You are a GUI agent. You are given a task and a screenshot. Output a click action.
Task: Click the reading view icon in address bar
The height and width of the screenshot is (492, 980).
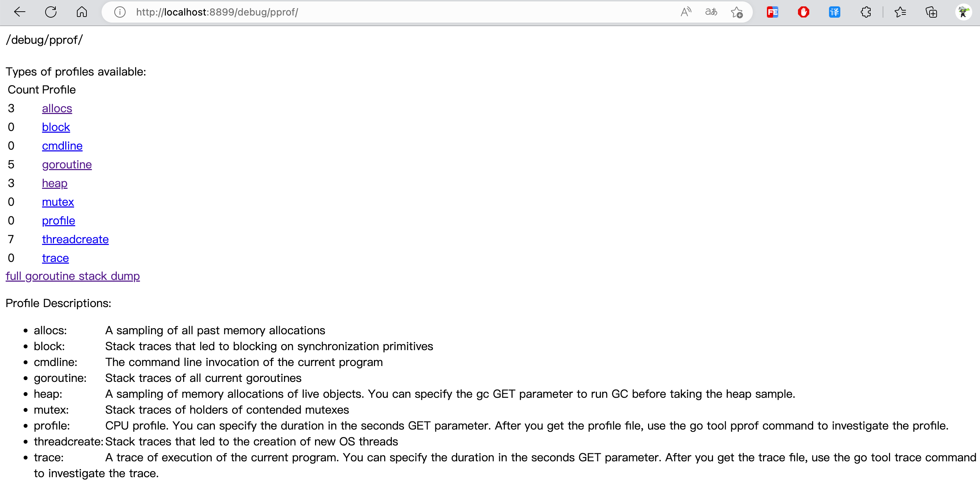709,11
